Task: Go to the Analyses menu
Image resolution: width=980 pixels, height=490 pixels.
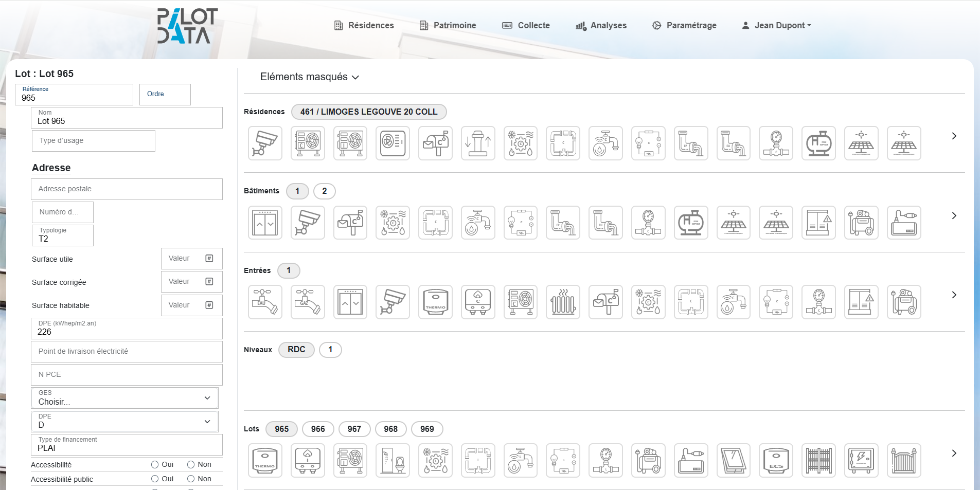Action: pos(601,26)
